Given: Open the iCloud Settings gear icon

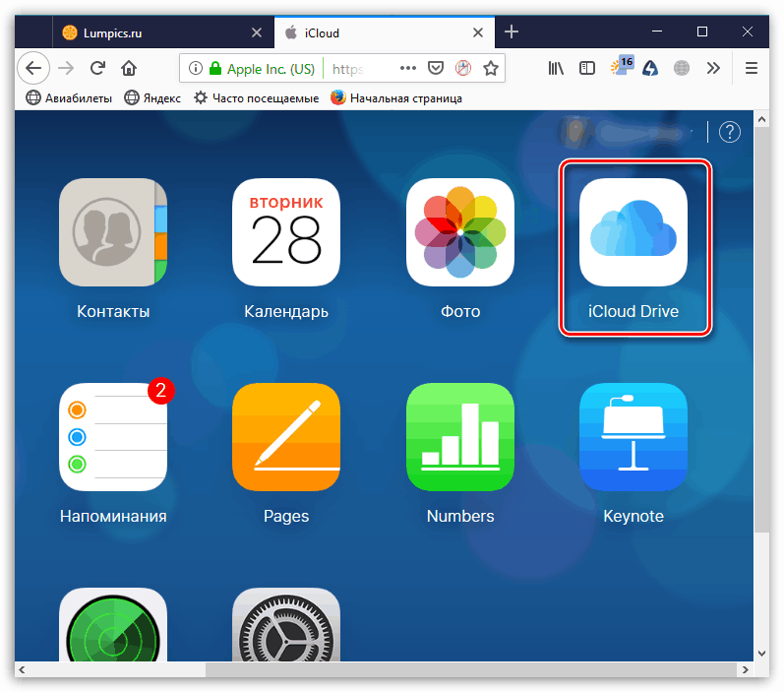Looking at the screenshot, I should point(286,624).
